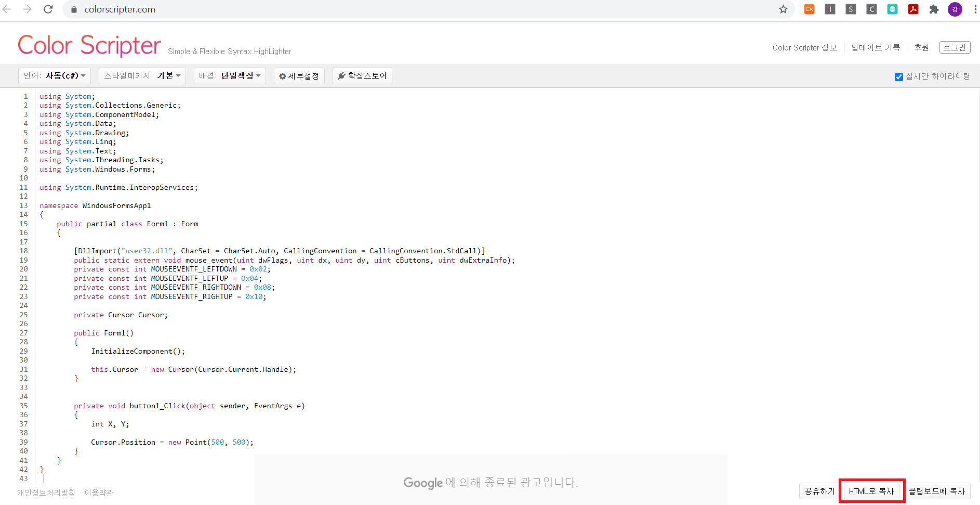The width and height of the screenshot is (980, 505).
Task: Click the DllImport line in the code editor
Action: pos(280,251)
